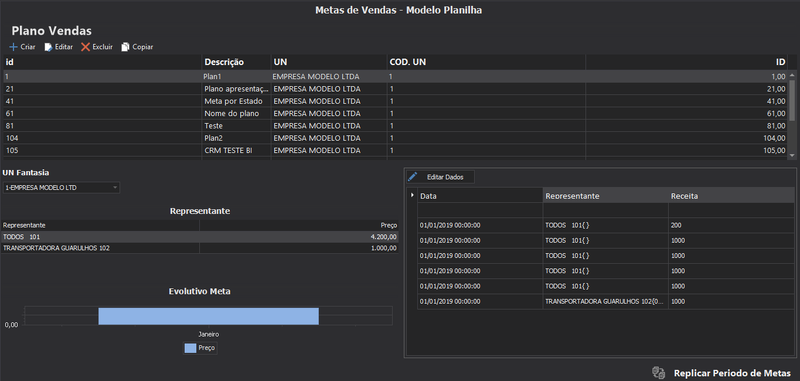
Task: Select the TODOS 101 representante row
Action: 200,237
